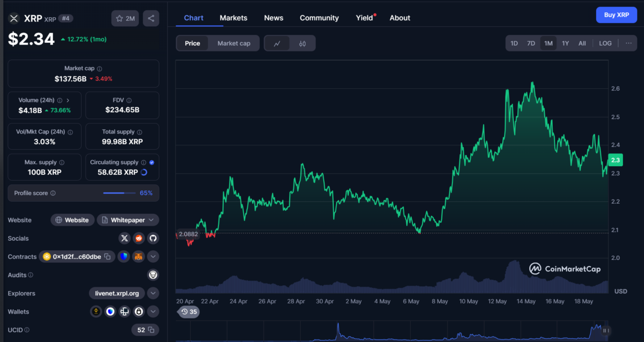Click the current price 2.3 axis label
This screenshot has height=342, width=644.
point(614,160)
